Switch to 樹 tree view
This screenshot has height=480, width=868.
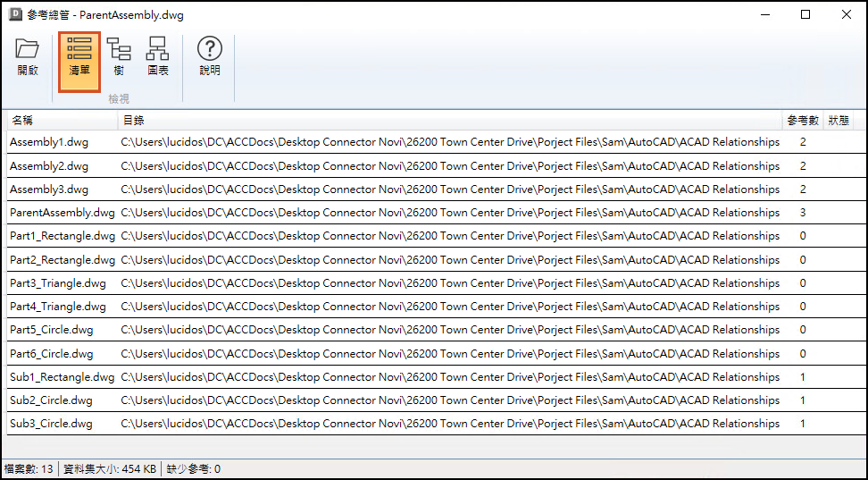(x=119, y=57)
